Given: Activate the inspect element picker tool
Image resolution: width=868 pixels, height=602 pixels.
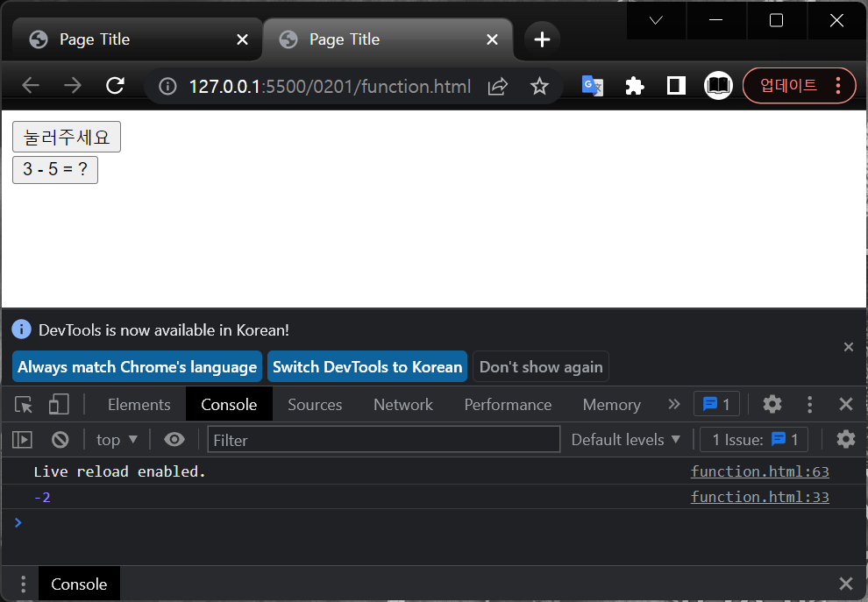Looking at the screenshot, I should (x=24, y=405).
